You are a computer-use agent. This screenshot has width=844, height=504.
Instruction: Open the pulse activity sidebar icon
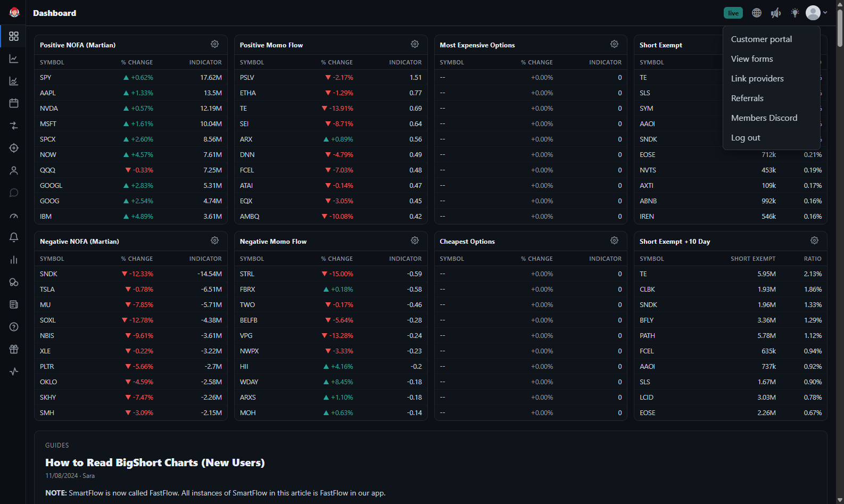pos(14,371)
